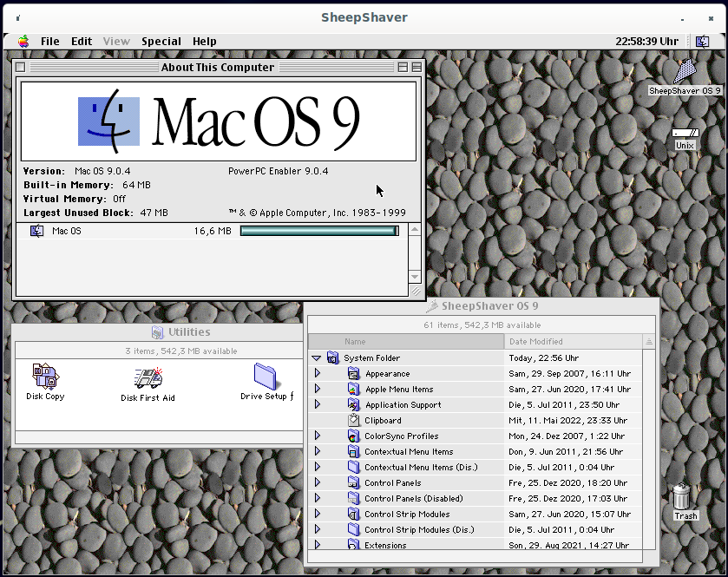Sort list by Date Modified column header
728x577 pixels.
[x=574, y=342]
